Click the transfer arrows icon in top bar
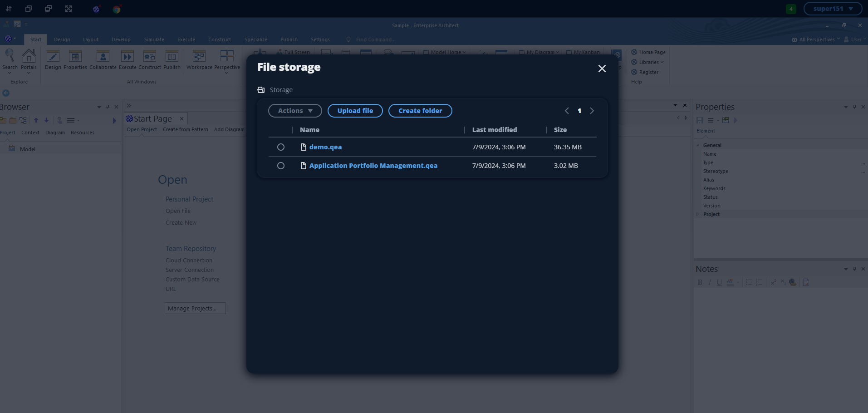Image resolution: width=868 pixels, height=413 pixels. click(x=9, y=9)
